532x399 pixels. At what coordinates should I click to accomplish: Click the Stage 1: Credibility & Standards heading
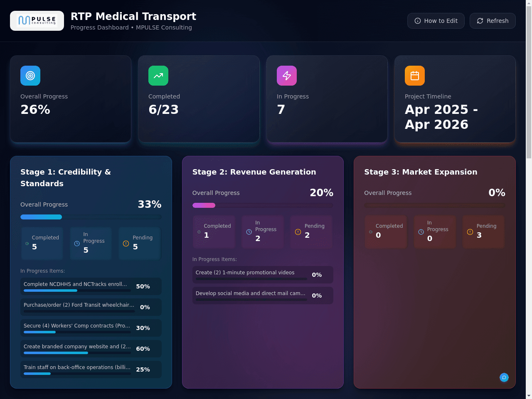[66, 178]
